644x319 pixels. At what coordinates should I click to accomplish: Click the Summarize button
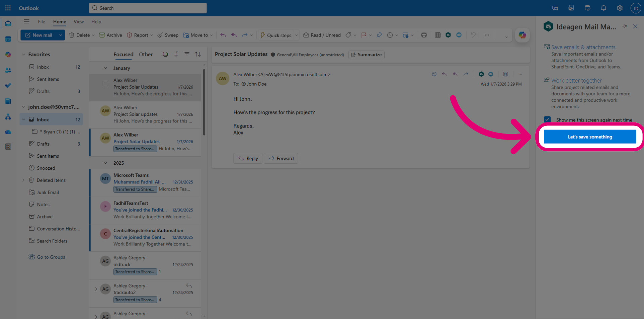coord(366,55)
